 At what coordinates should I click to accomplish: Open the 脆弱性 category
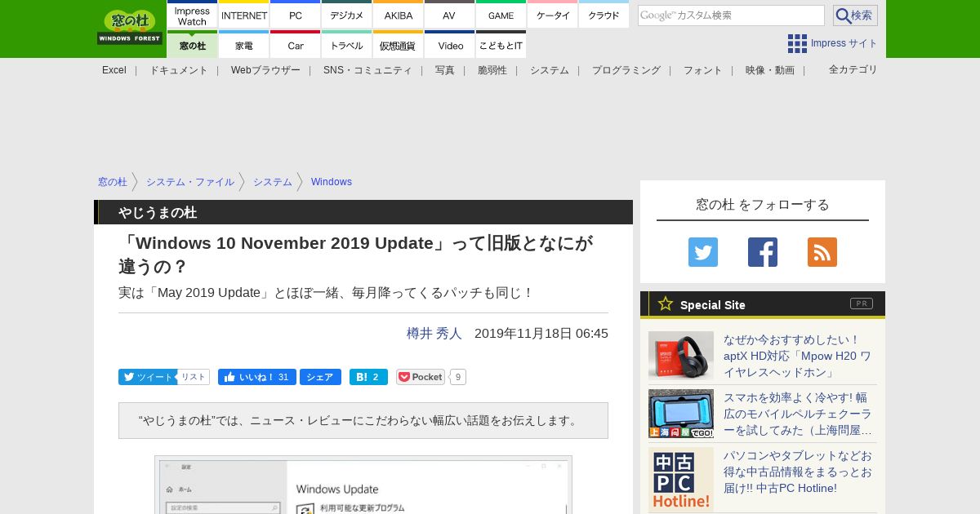coord(492,70)
